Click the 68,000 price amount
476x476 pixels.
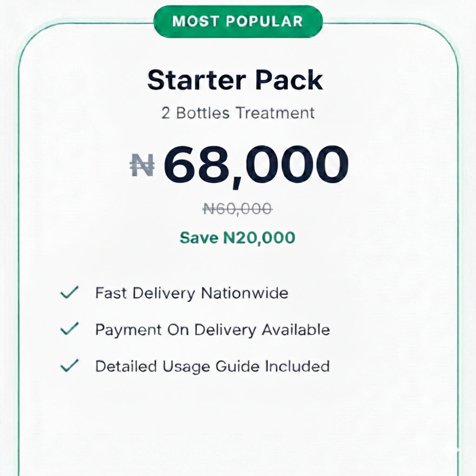(x=256, y=166)
